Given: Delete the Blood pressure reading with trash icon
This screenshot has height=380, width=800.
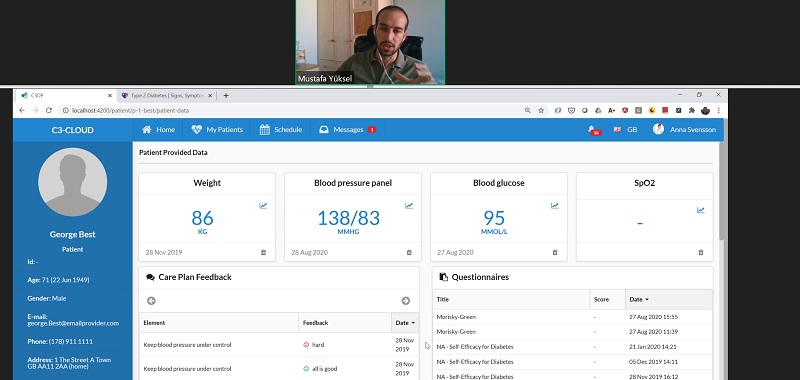Looking at the screenshot, I should (x=409, y=252).
